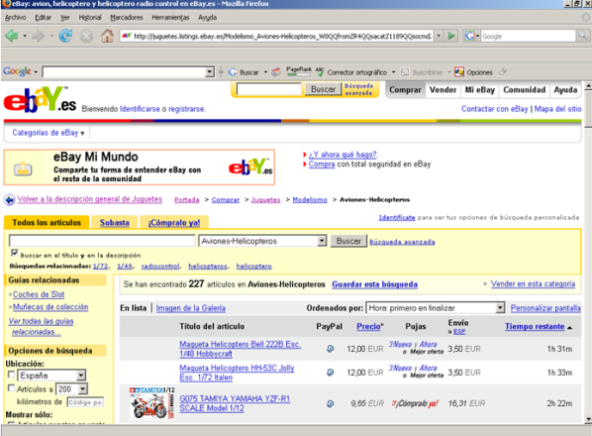Image resolution: width=592 pixels, height=436 pixels.
Task: Click the green Go arrow beside address bar
Action: tap(451, 36)
